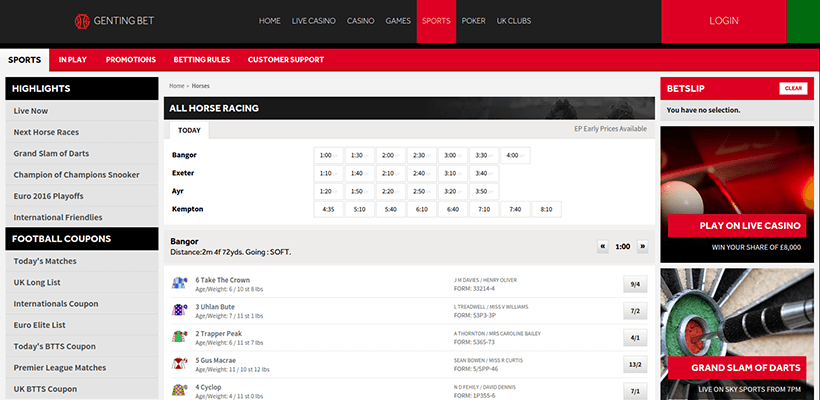
Task: Select the Kempton 8:10 race
Action: click(x=546, y=209)
